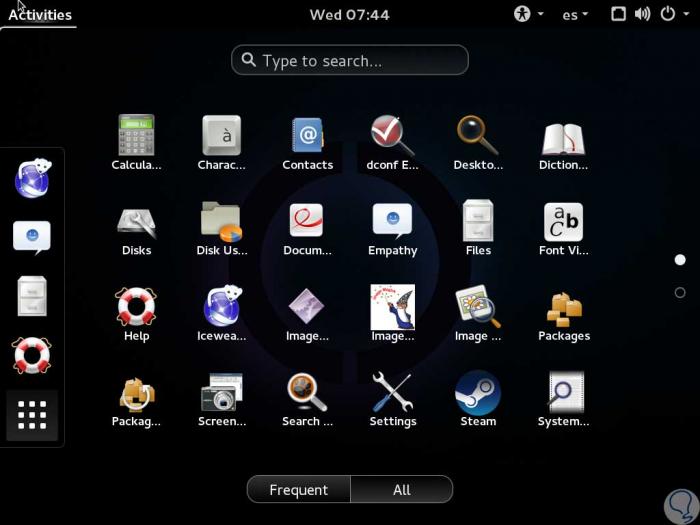Click Empathy chat icon in the dash

coord(32,237)
